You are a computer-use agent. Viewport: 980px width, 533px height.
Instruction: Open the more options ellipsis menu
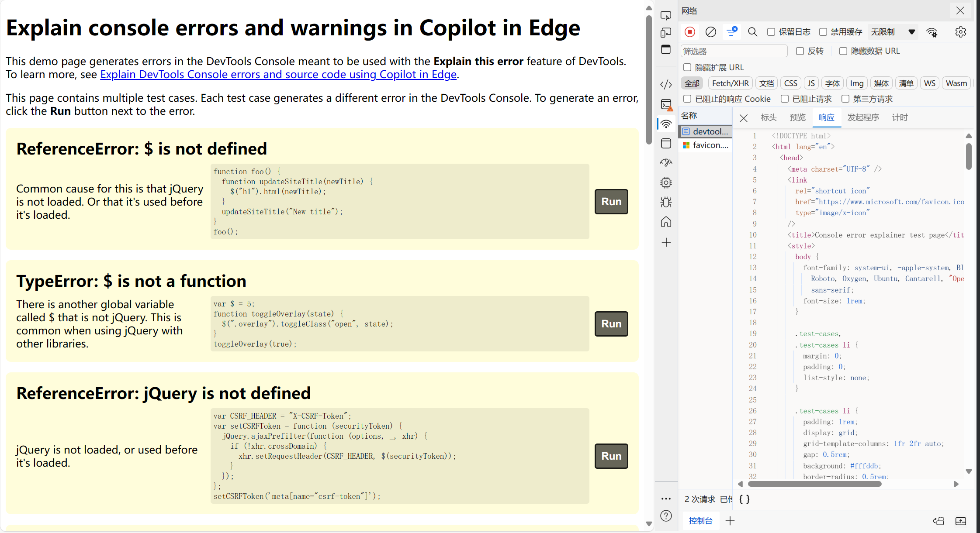pos(666,499)
